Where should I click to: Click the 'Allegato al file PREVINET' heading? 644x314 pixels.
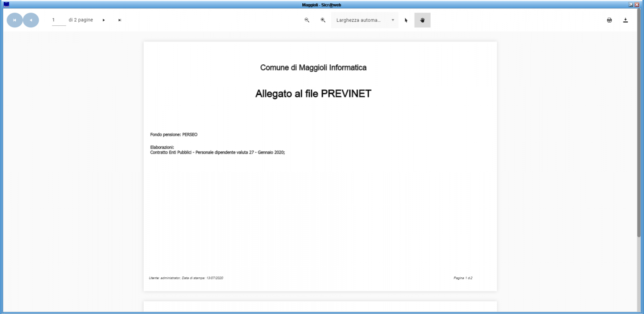313,94
